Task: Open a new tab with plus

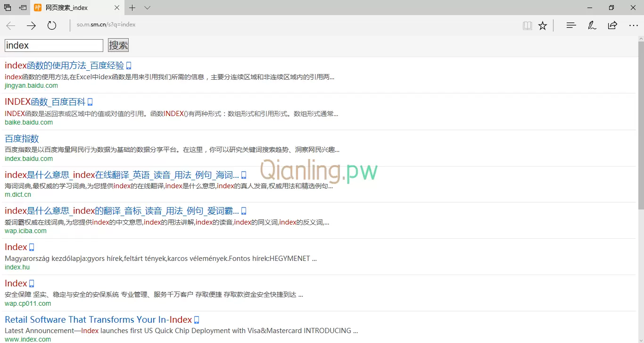Action: point(132,8)
